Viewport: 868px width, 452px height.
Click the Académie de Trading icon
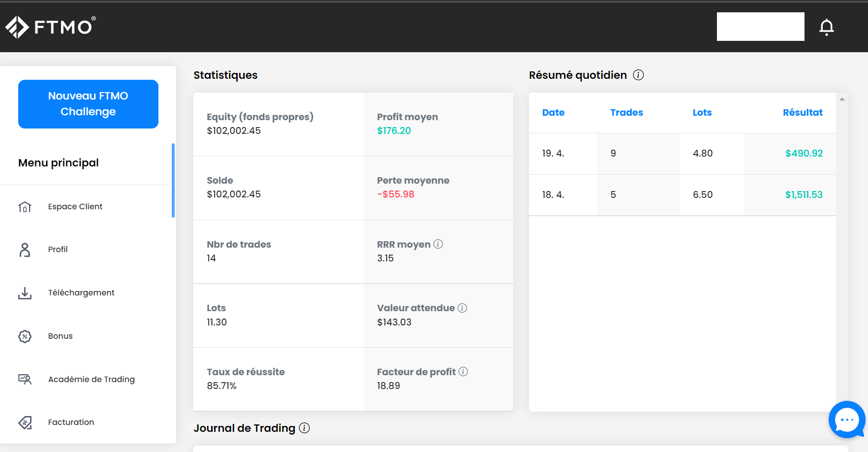tap(25, 379)
